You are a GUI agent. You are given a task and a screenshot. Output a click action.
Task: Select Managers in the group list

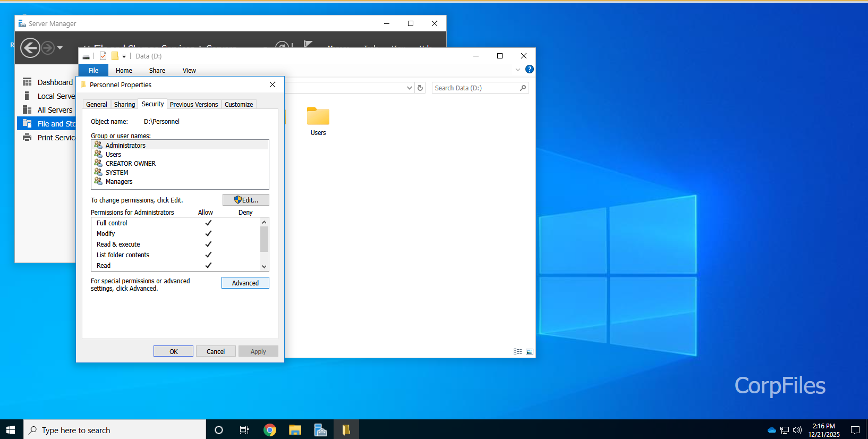(119, 182)
